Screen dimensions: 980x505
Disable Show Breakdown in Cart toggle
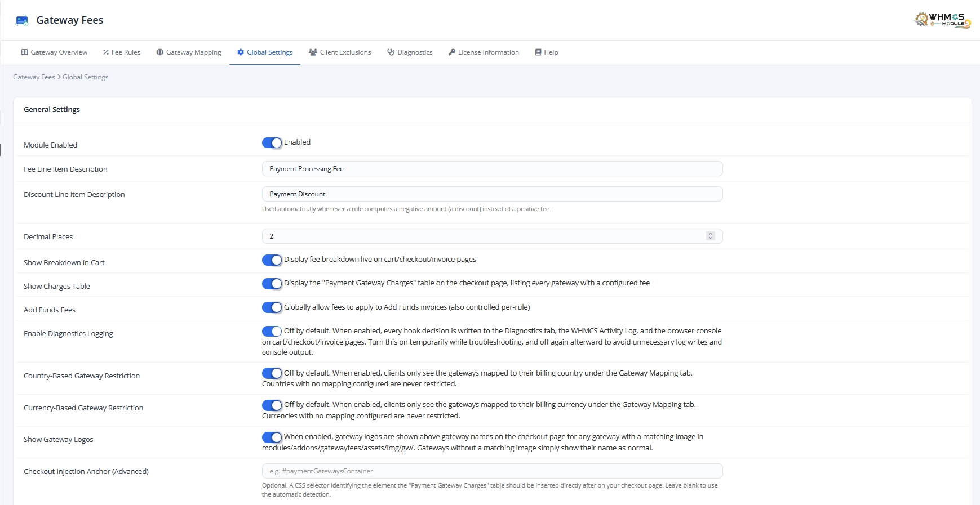(272, 260)
